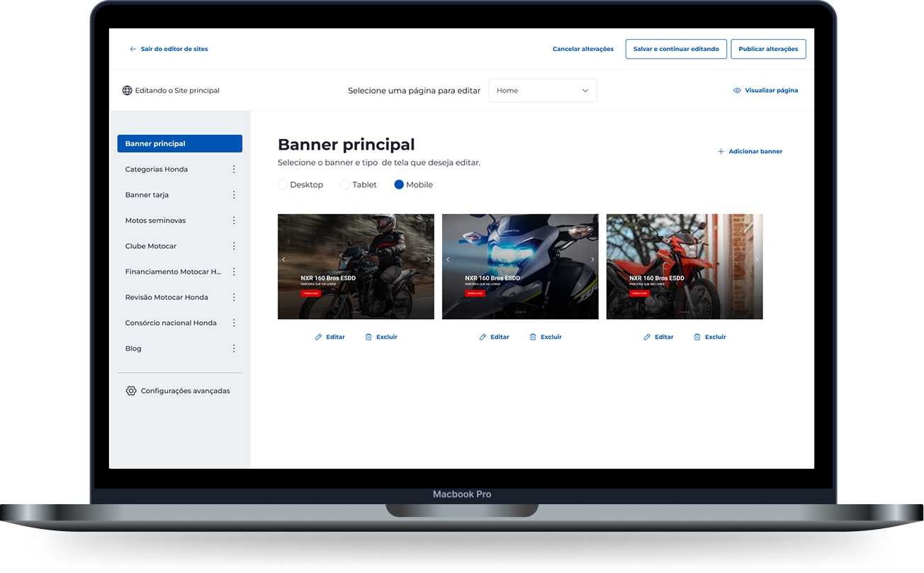Open the Configurações avançadas gear icon
924x573 pixels.
click(131, 391)
